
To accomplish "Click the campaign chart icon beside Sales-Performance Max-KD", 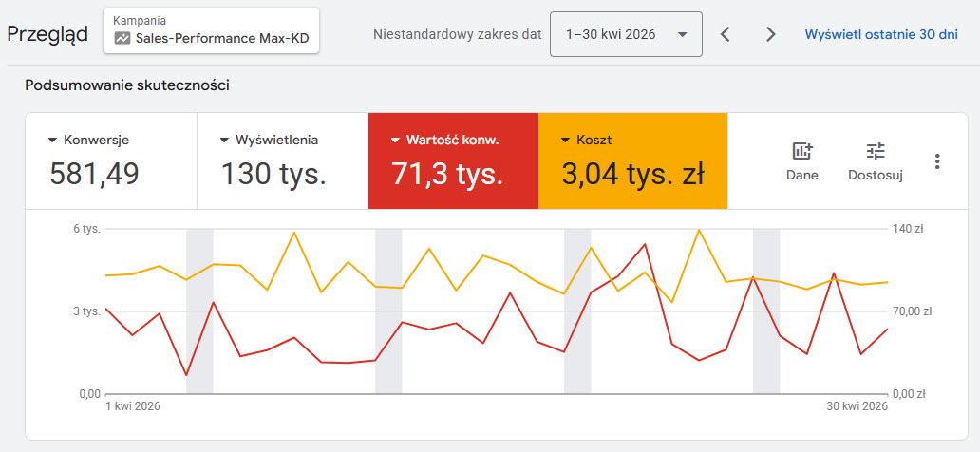I will coord(122,38).
